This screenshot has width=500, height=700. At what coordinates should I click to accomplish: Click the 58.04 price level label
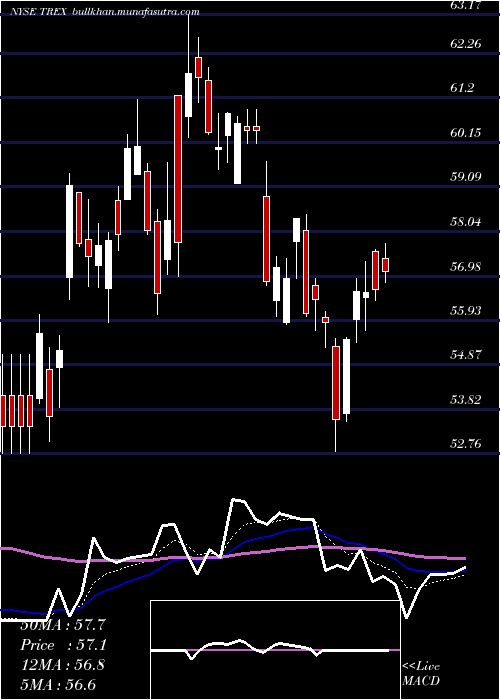click(x=466, y=221)
